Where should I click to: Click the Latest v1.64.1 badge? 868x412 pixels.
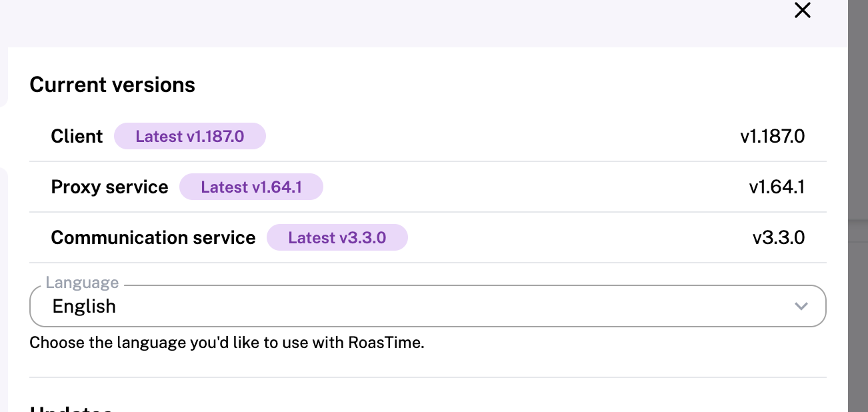click(x=251, y=187)
